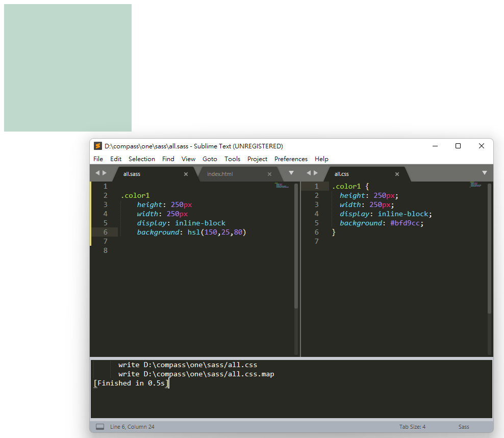The height and width of the screenshot is (438, 504).
Task: Open the left pane tab list dropdown
Action: click(291, 173)
